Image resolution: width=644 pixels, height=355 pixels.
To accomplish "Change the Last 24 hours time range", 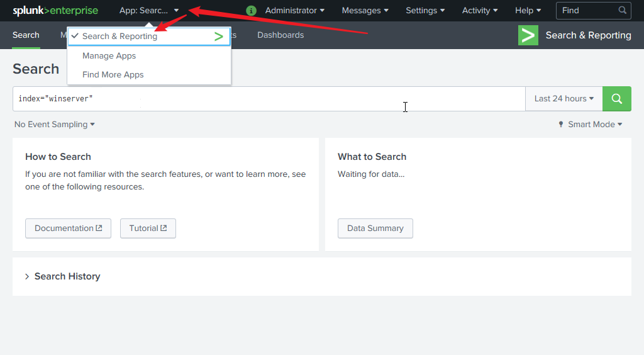I will [564, 99].
